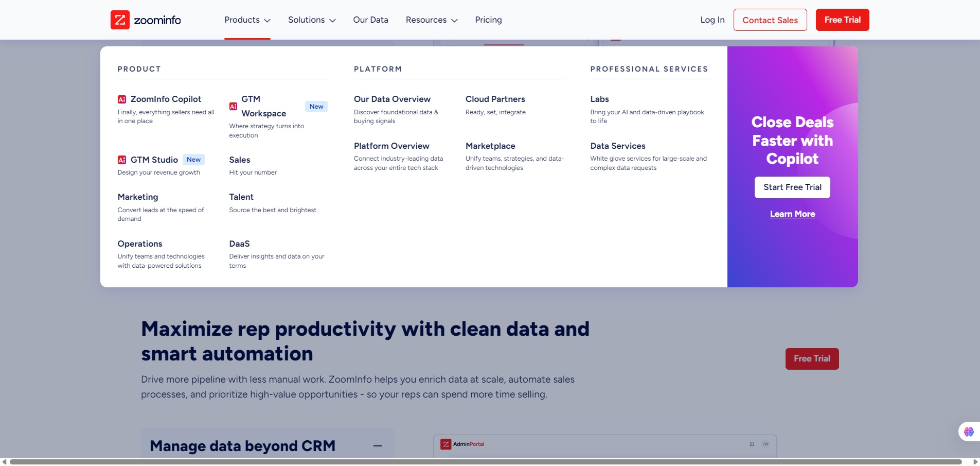Click the scrollbar right arrow
The height and width of the screenshot is (466, 980).
[975, 462]
